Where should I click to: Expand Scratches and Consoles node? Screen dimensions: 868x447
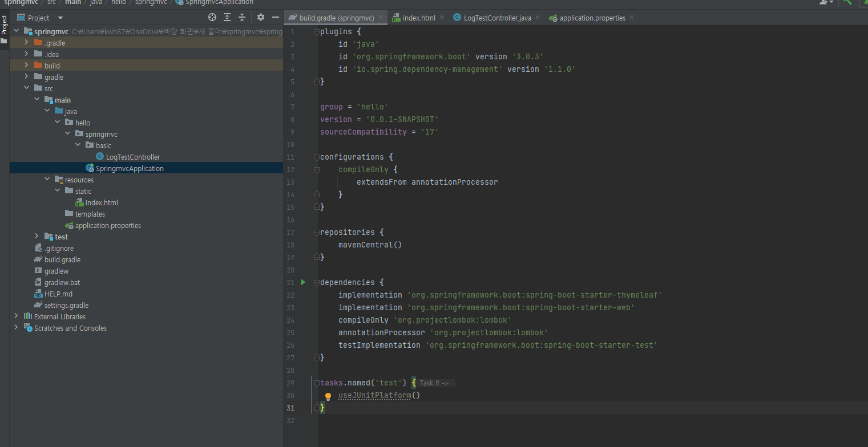[x=16, y=328]
